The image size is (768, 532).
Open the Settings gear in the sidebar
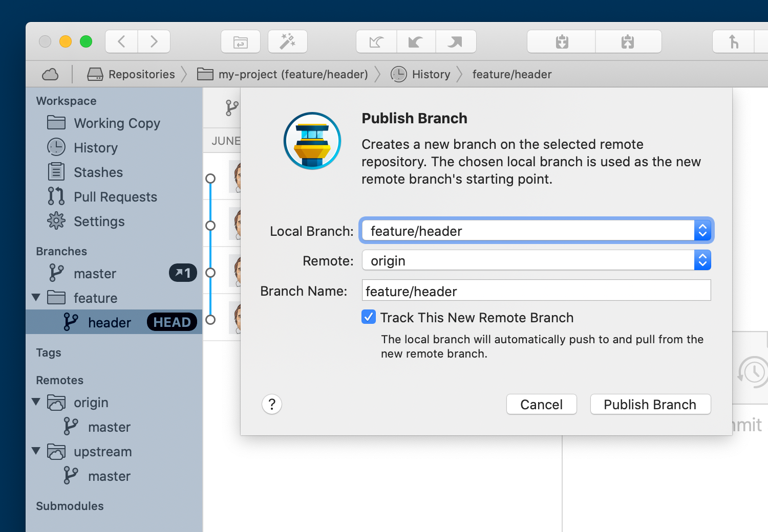pyautogui.click(x=56, y=221)
